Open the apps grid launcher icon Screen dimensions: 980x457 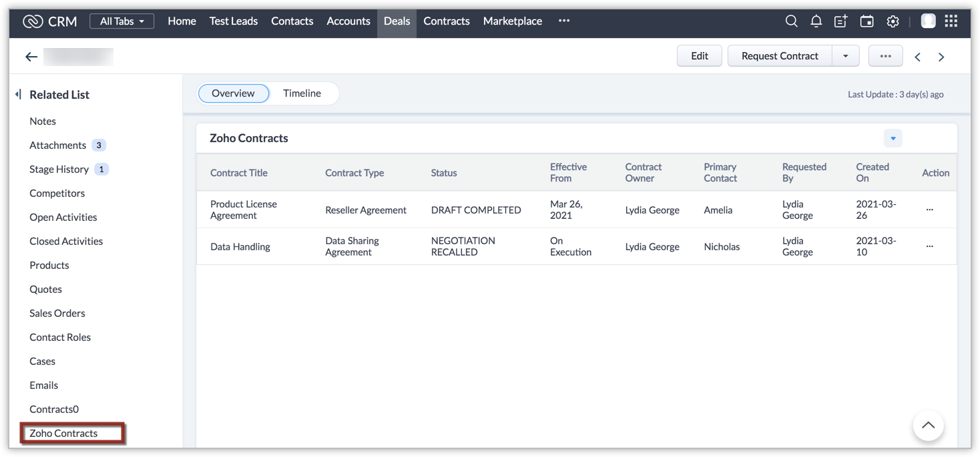tap(951, 21)
